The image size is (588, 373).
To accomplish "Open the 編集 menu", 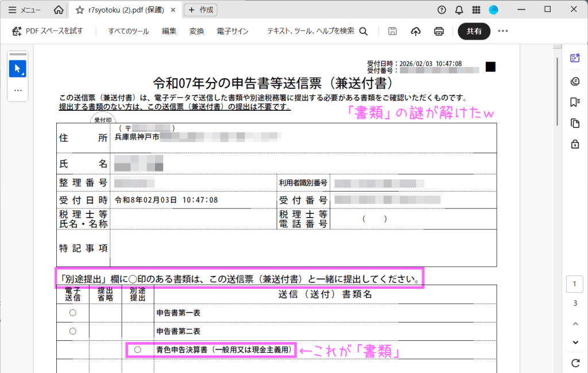I will [169, 32].
